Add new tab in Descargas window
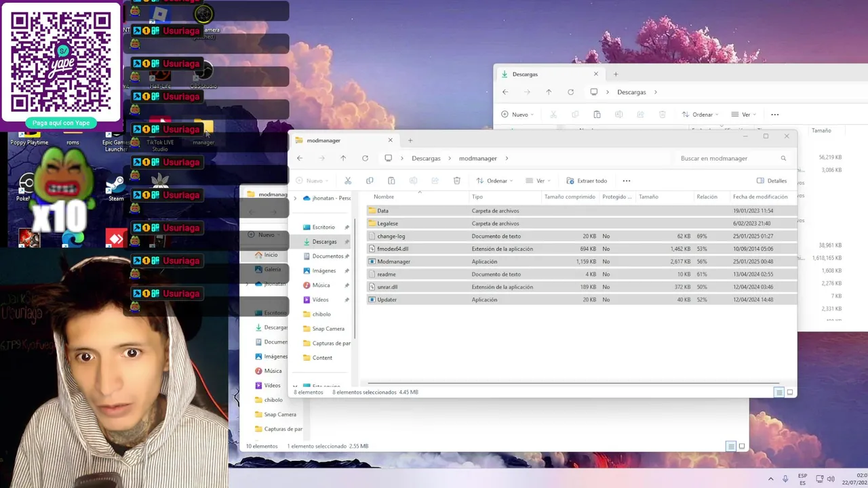Image resolution: width=868 pixels, height=488 pixels. click(x=616, y=74)
